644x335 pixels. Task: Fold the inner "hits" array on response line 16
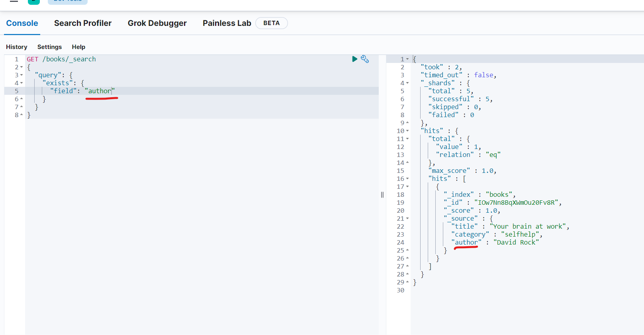[407, 179]
